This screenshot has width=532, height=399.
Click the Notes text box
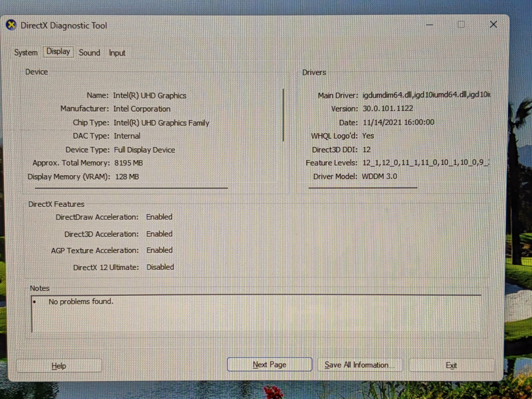[x=256, y=314]
